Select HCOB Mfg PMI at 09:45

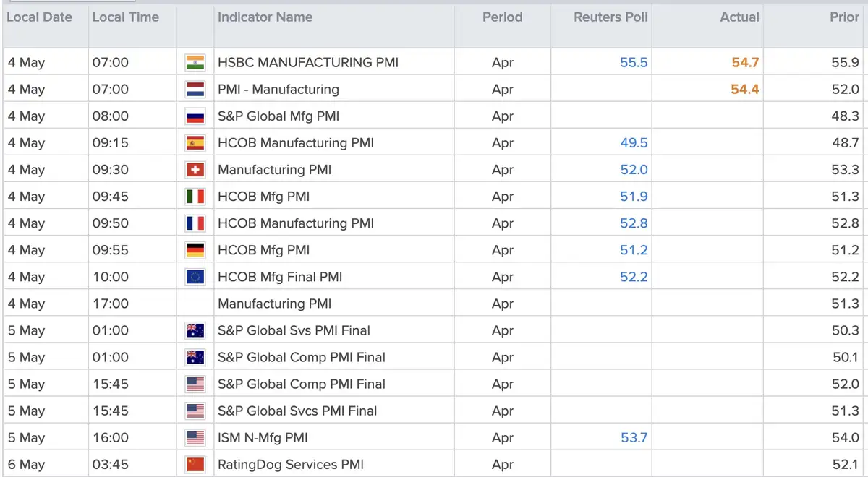(x=264, y=197)
